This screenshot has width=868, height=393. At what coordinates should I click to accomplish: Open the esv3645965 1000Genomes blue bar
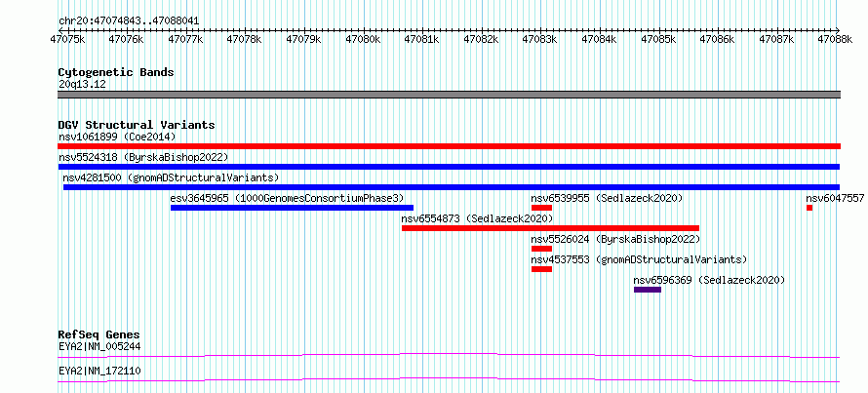click(292, 208)
